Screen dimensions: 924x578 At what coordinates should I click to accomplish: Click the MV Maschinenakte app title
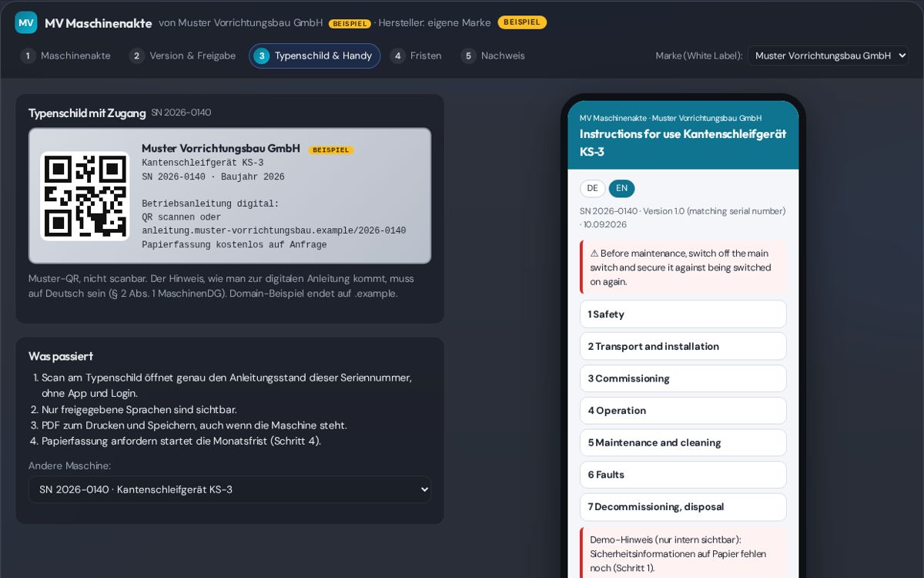tap(99, 23)
